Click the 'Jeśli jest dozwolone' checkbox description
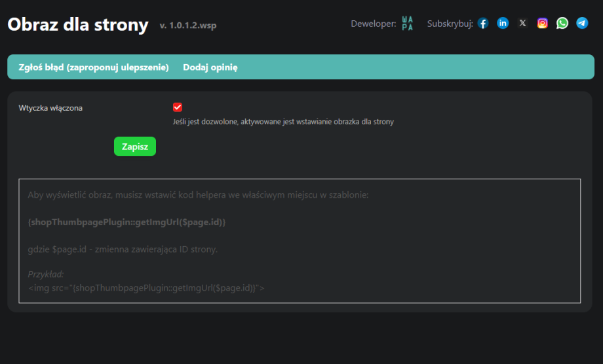 (x=283, y=122)
